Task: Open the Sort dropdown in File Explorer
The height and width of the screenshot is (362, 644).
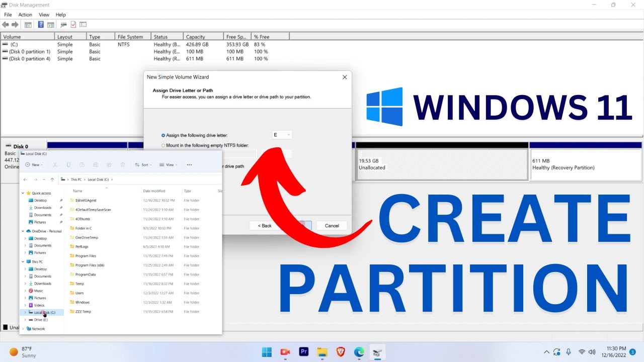Action: [143, 164]
